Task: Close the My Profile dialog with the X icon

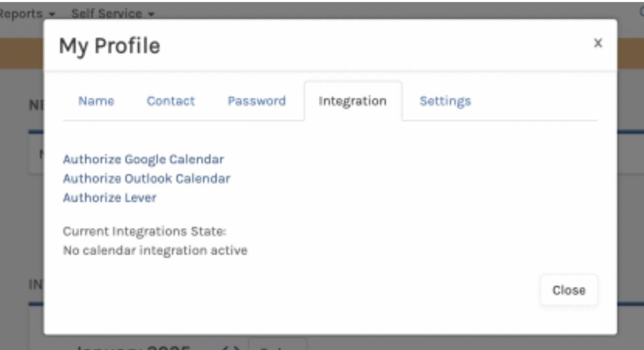Action: click(x=598, y=43)
